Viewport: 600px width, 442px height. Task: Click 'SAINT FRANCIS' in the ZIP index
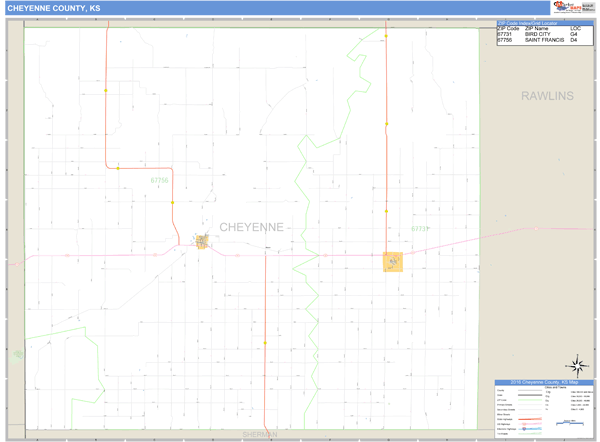pos(544,40)
